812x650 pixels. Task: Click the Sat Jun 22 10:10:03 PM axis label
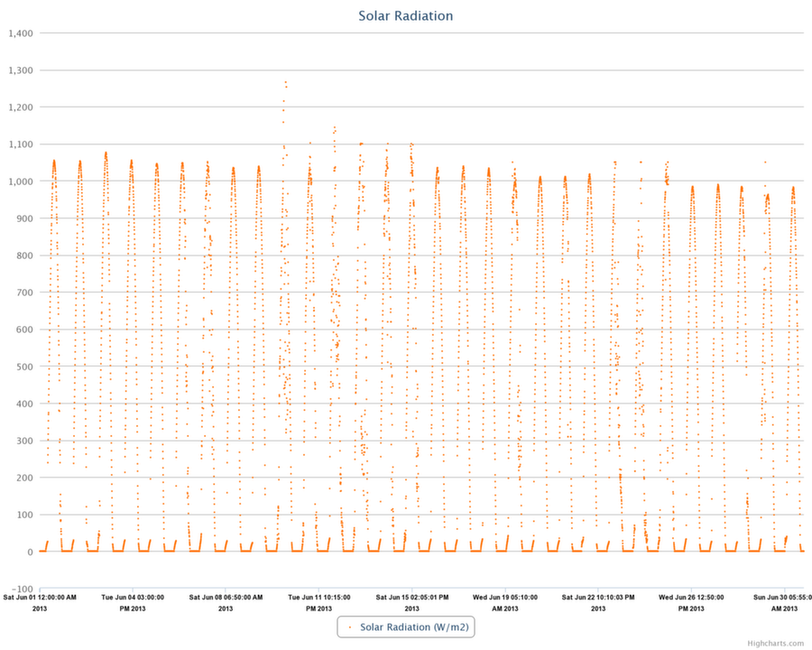(x=598, y=603)
